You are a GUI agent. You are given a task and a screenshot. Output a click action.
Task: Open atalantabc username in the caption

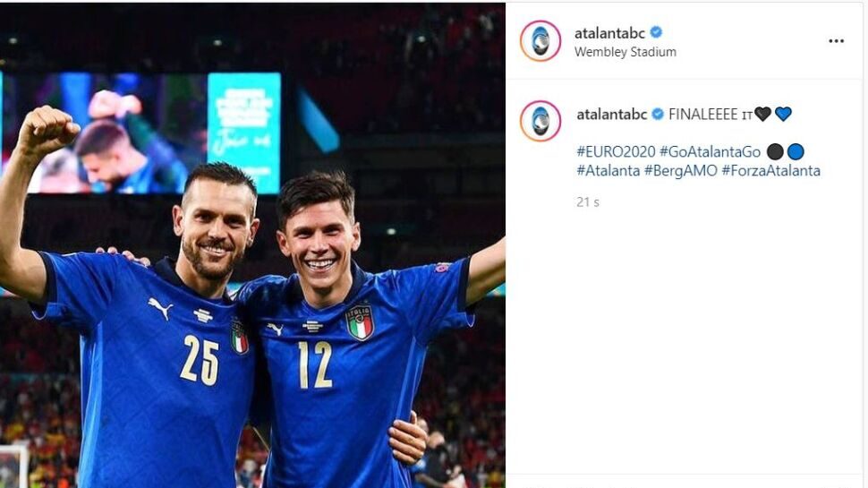[x=612, y=115]
